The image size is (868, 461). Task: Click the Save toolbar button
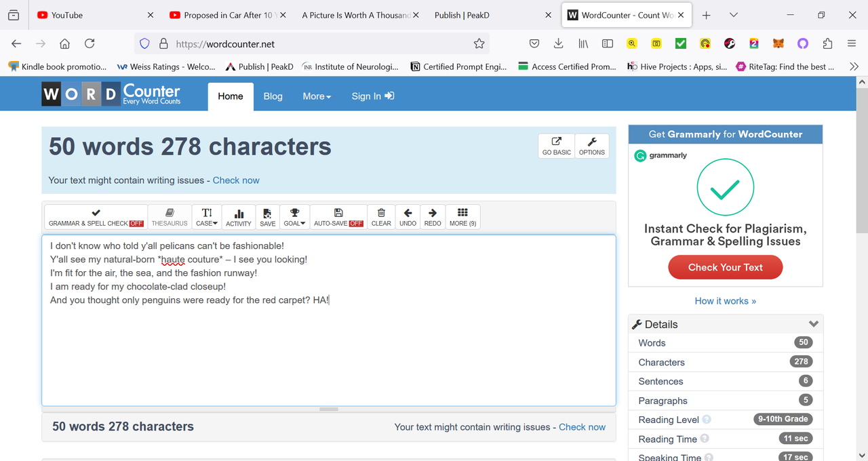(268, 217)
